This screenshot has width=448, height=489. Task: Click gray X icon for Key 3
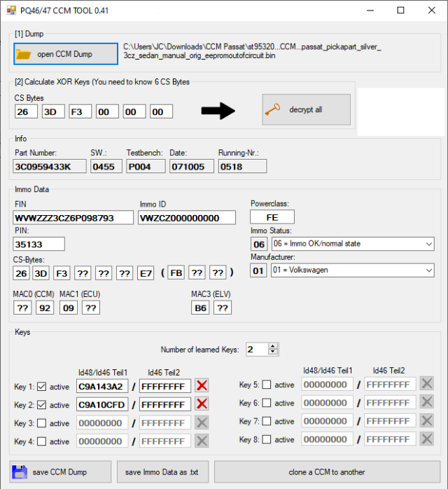click(202, 422)
